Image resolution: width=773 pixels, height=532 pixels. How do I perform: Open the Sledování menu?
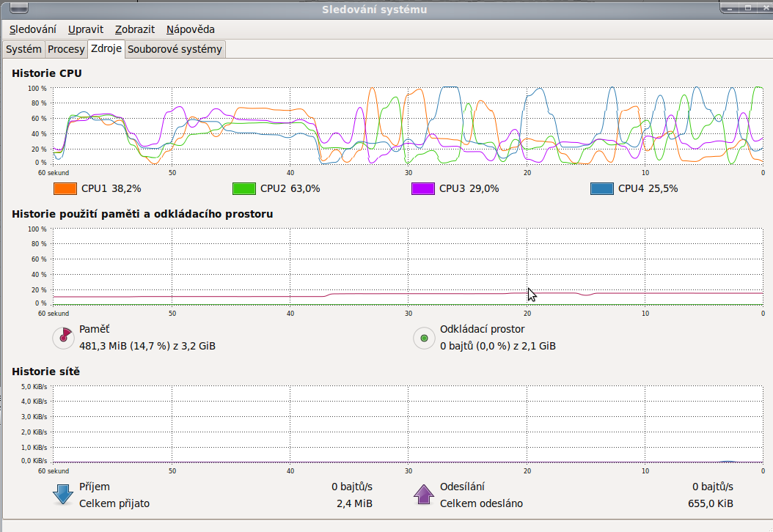(x=33, y=29)
